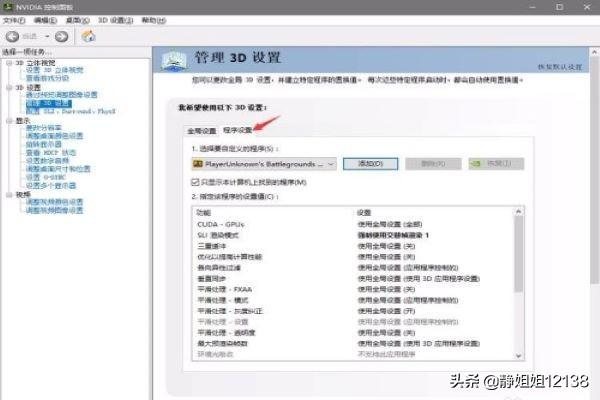Click the 恢复(T) restore button
Viewport: 600px width, 400px height.
496,163
